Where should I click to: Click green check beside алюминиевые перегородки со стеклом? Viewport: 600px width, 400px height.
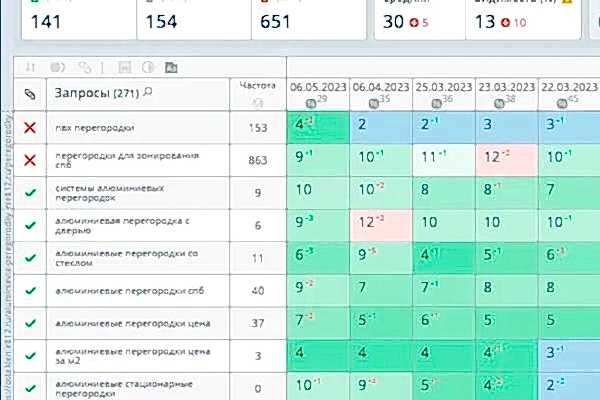click(30, 258)
